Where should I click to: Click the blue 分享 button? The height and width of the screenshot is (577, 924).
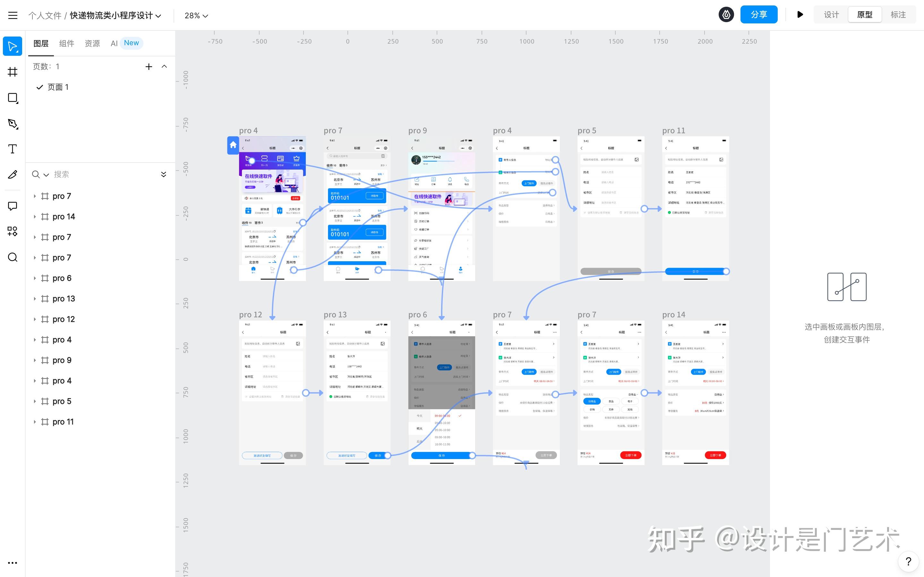(758, 15)
